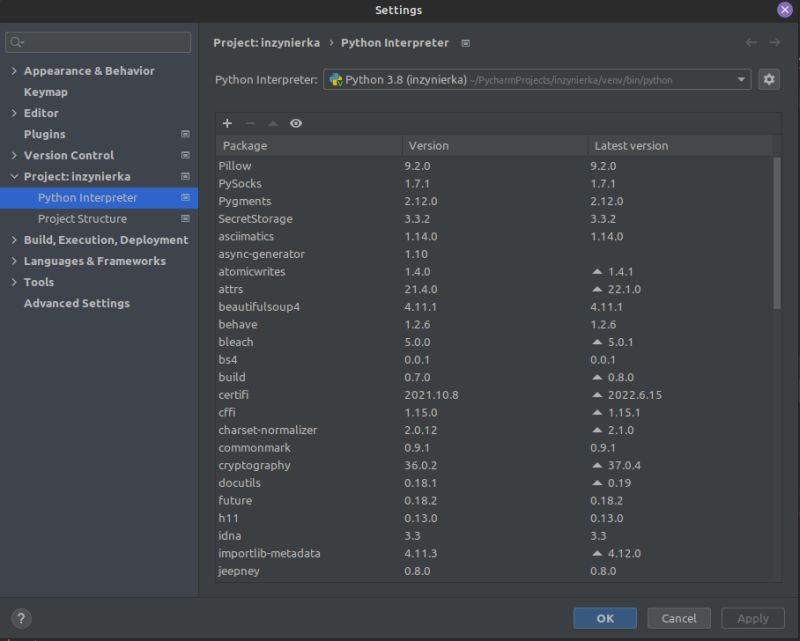Toggle early release versions with the eye icon
Screen dimensions: 800x641
click(295, 123)
